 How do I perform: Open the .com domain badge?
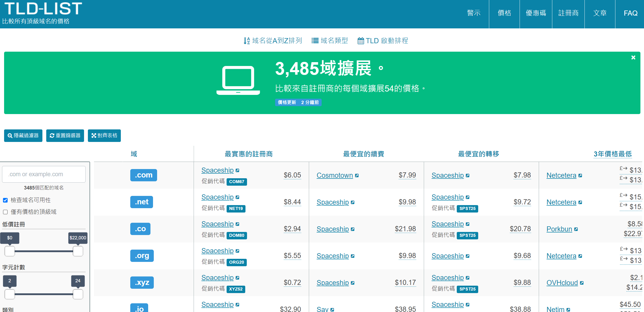point(144,175)
